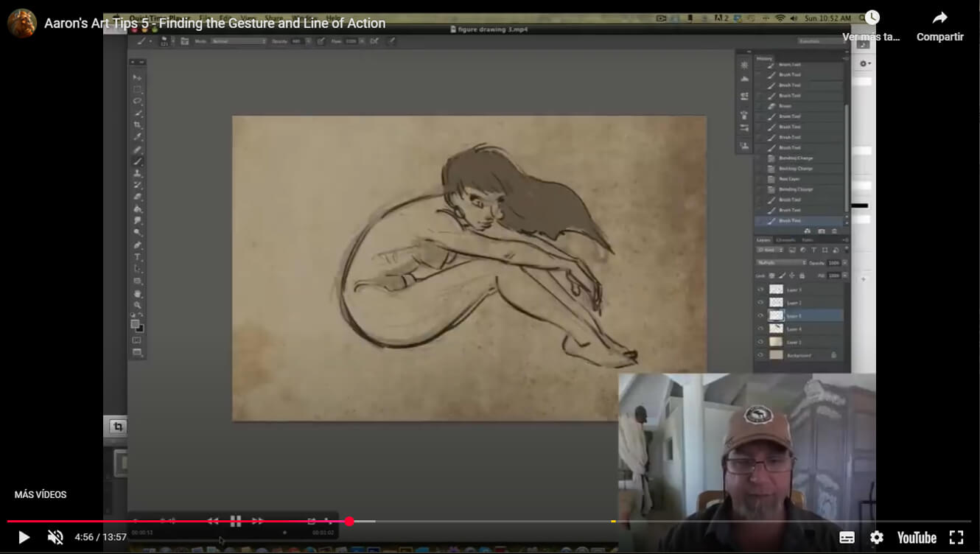Image resolution: width=980 pixels, height=554 pixels.
Task: Open the layer Opacity dropdown arrow
Action: (844, 262)
